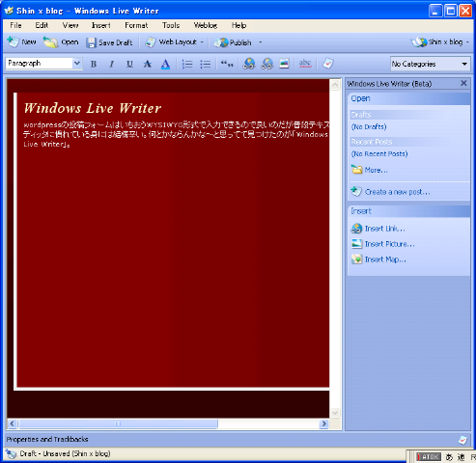This screenshot has width=476, height=463.
Task: Click the horizontal scrollbar left arrow
Action: click(13, 423)
